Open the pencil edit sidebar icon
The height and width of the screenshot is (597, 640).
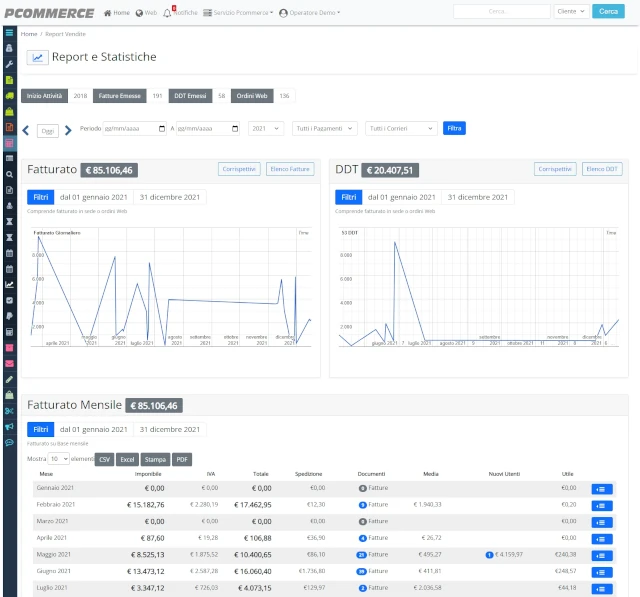(9, 380)
